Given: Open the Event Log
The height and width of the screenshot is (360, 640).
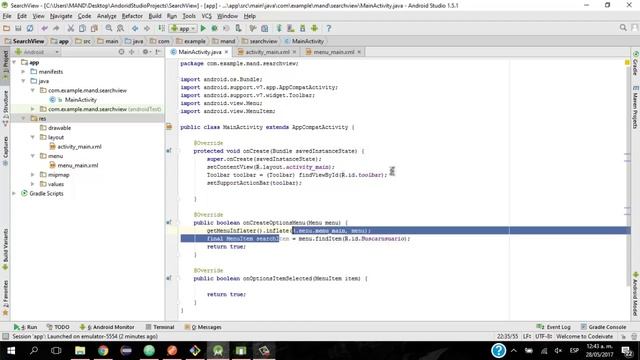Looking at the screenshot, I should [553, 327].
